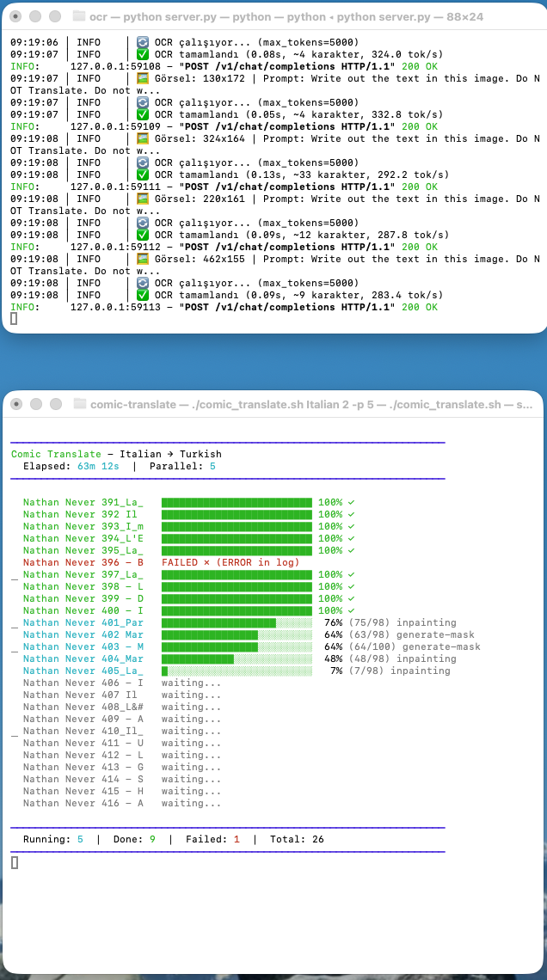Click FAILED × (ERROR in log) message
The image size is (547, 980).
coord(230,562)
